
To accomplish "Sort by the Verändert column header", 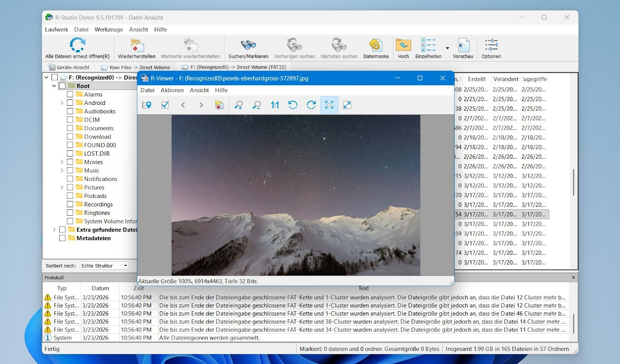I will pyautogui.click(x=505, y=79).
